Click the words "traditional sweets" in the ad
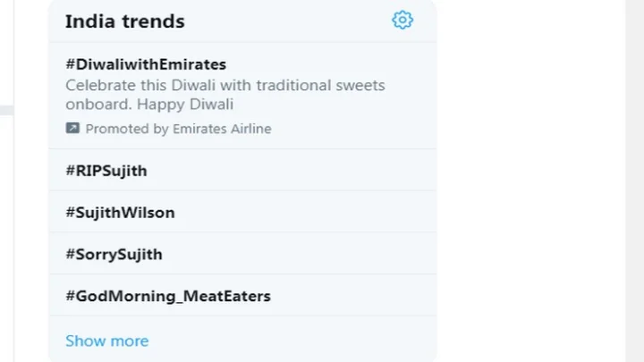The width and height of the screenshot is (644, 362). (x=323, y=86)
